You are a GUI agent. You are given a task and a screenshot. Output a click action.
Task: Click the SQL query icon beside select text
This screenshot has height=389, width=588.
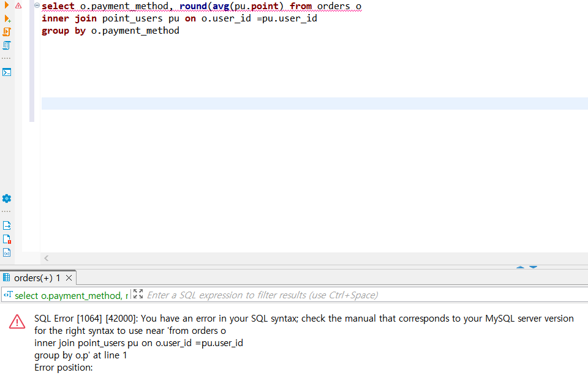click(x=8, y=295)
